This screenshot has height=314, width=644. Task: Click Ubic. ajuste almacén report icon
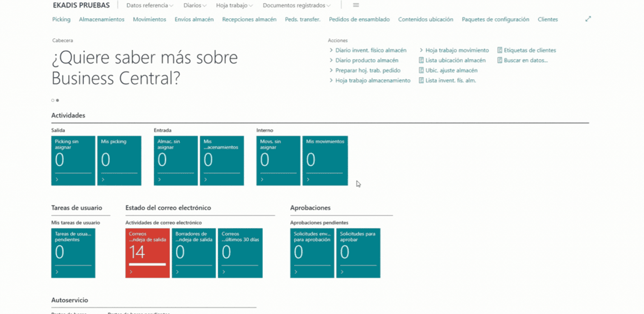pyautogui.click(x=421, y=71)
